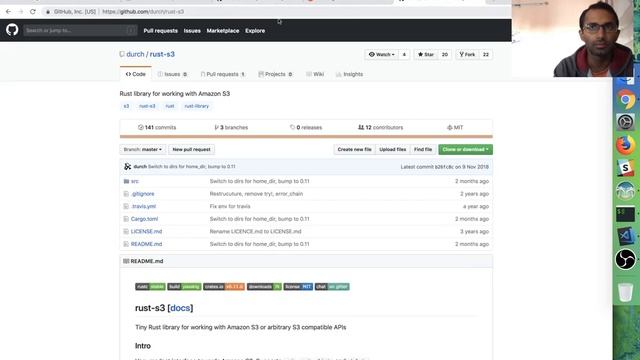
Task: Open the rust-s3 repository name link
Action: coord(162,54)
